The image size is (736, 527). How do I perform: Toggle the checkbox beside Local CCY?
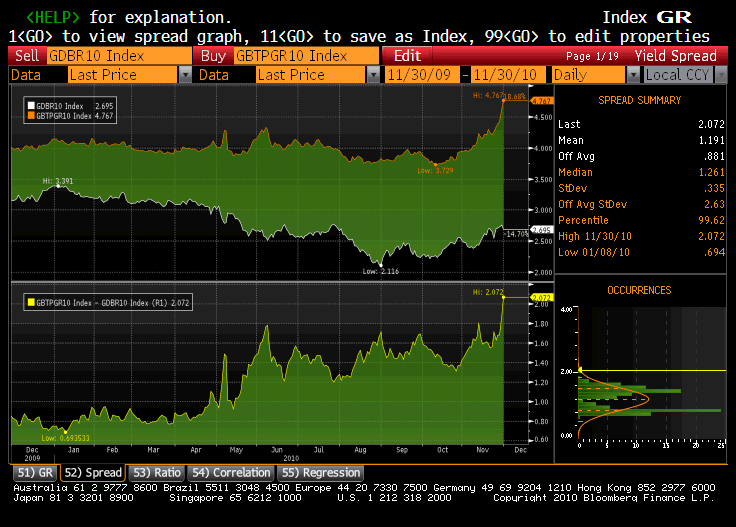click(636, 75)
